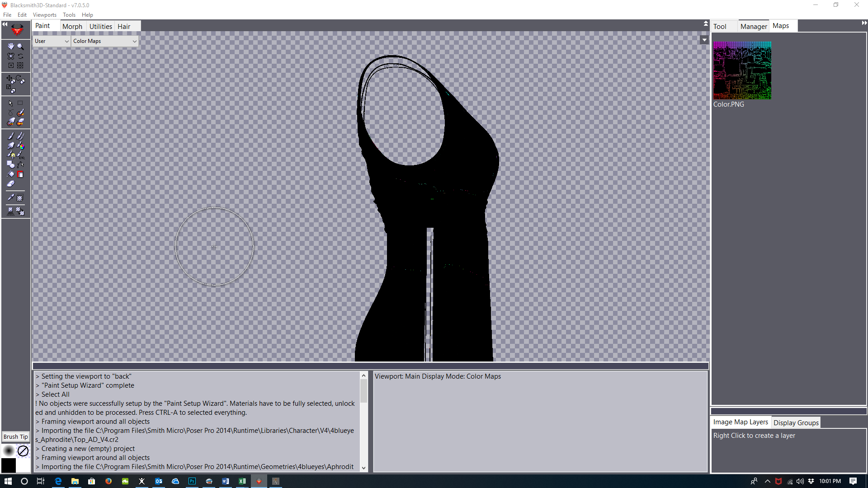Activate the Eyedropper color picker tool
This screenshot has width=868, height=488.
11,197
